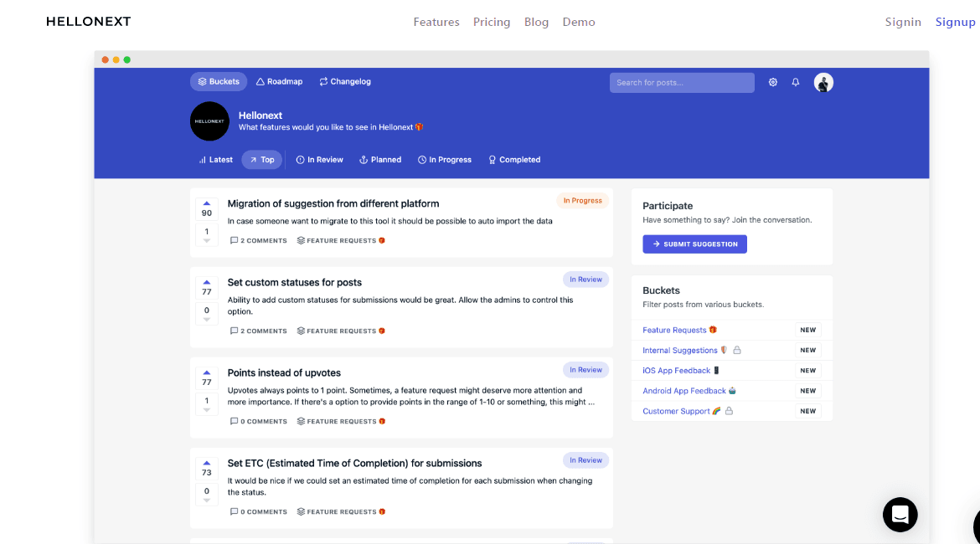This screenshot has height=544, width=980.
Task: Open the notifications bell icon
Action: 796,83
